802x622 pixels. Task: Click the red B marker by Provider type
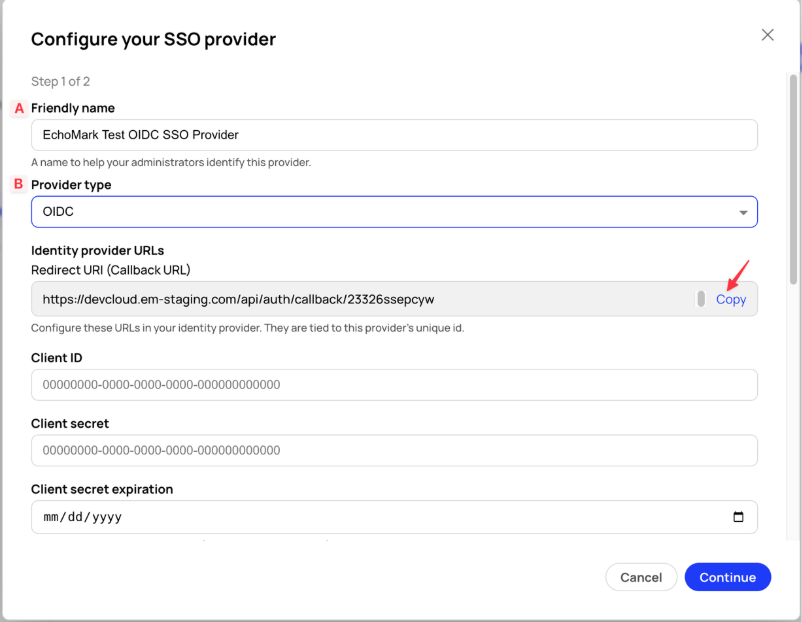click(x=18, y=184)
